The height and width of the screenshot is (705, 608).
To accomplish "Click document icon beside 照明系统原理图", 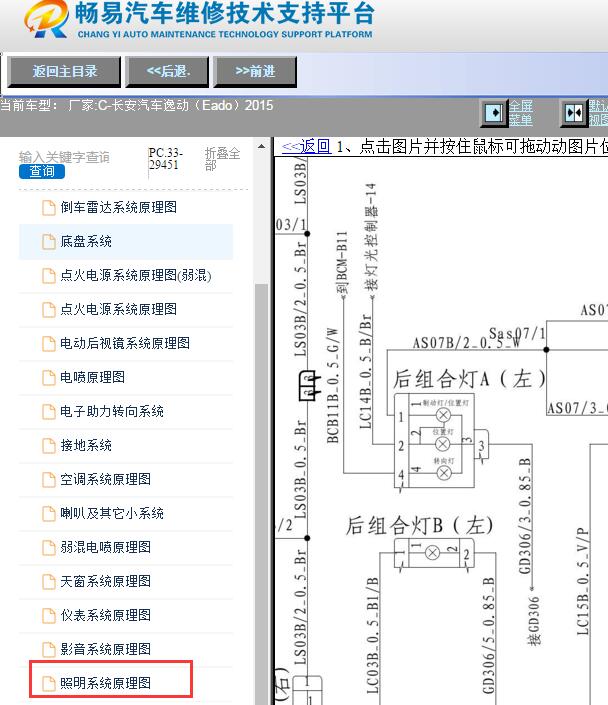I will point(49,684).
